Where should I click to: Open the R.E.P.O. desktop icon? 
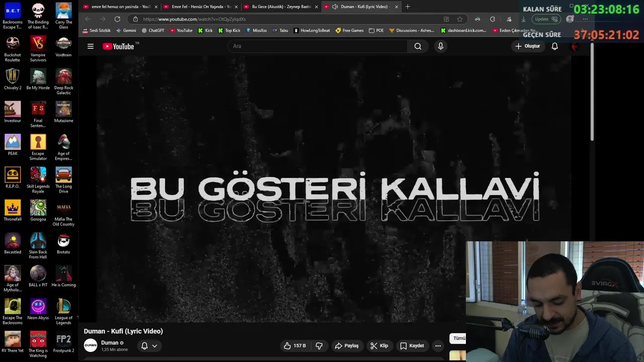tap(13, 177)
